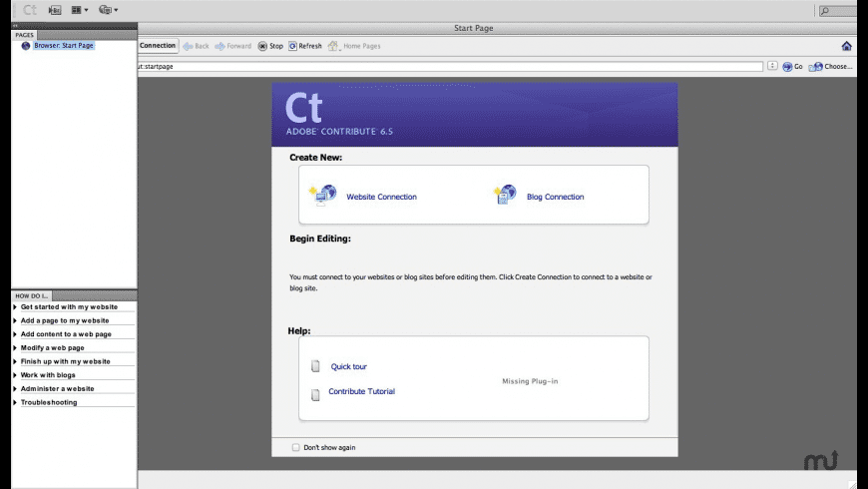
Task: Click the globe icon beside Browser: Start Page
Action: coord(26,46)
